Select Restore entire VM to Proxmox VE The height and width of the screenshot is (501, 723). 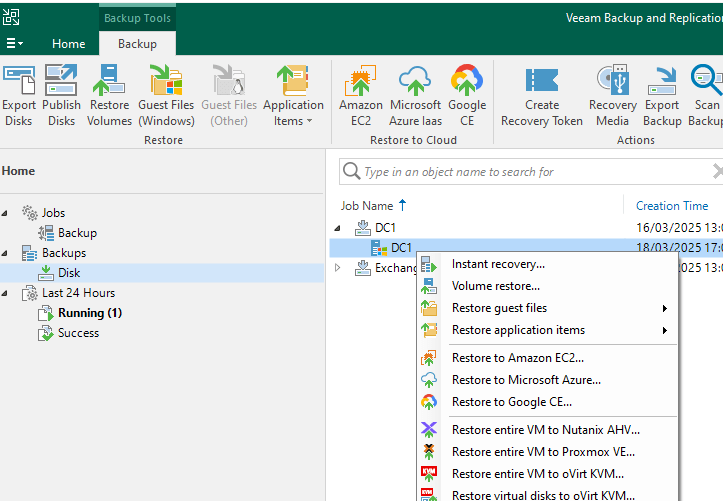(x=543, y=452)
